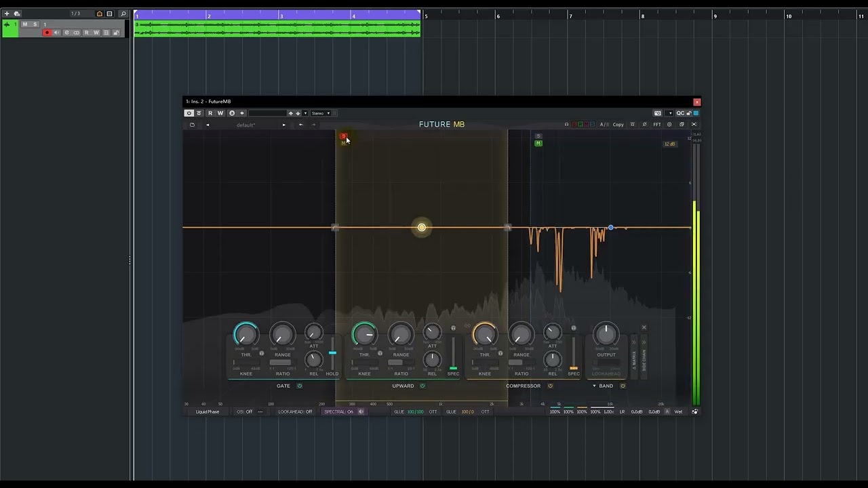Click speaker icon beside SPECTRAL
Image resolution: width=868 pixels, height=488 pixels.
click(x=361, y=411)
